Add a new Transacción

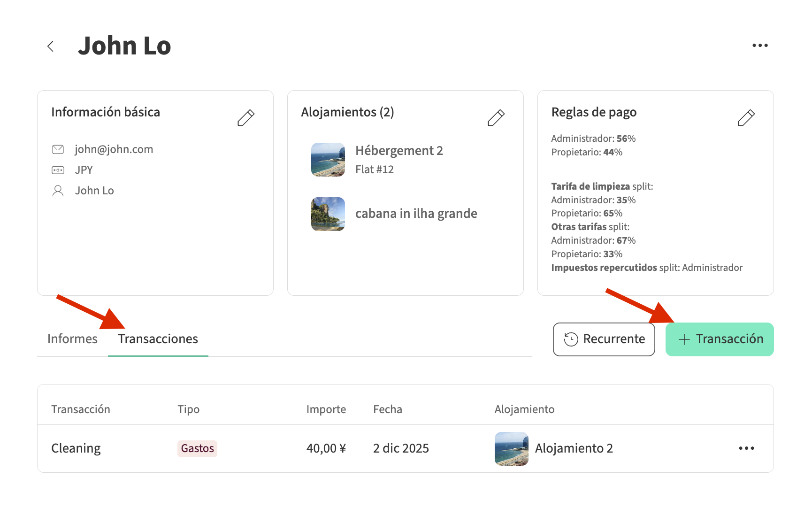coord(719,339)
